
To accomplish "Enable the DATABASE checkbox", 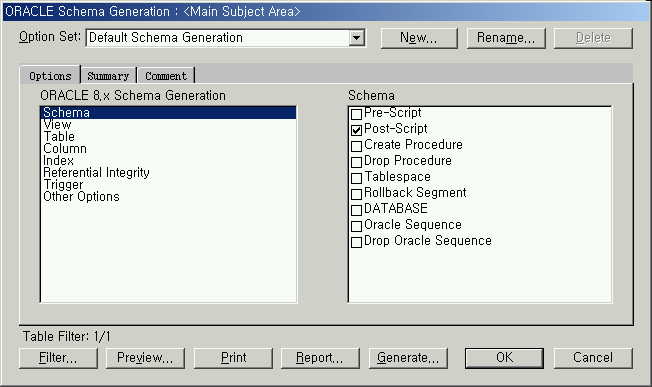I will click(356, 210).
